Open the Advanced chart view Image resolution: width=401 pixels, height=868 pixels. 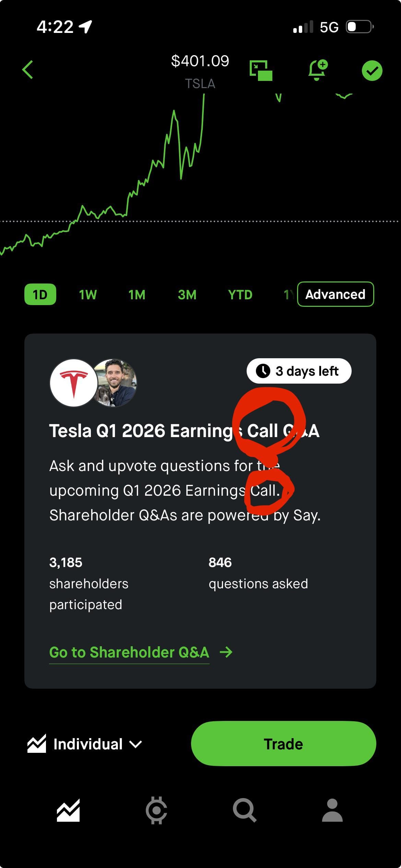335,294
